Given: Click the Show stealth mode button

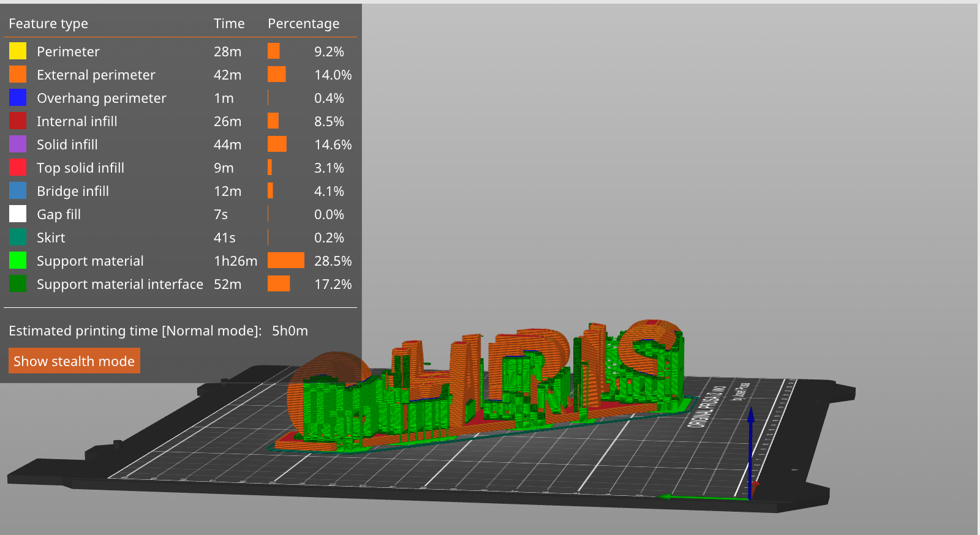Looking at the screenshot, I should (x=74, y=361).
